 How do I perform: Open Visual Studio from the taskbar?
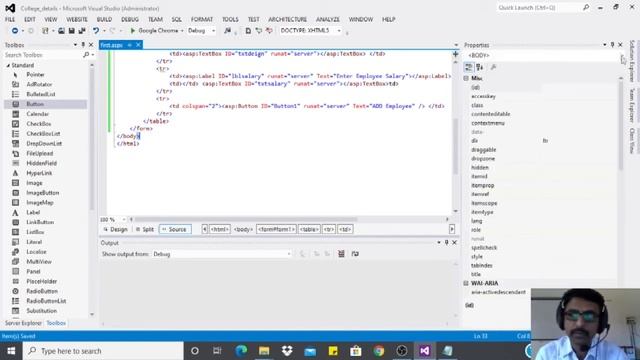coord(424,351)
